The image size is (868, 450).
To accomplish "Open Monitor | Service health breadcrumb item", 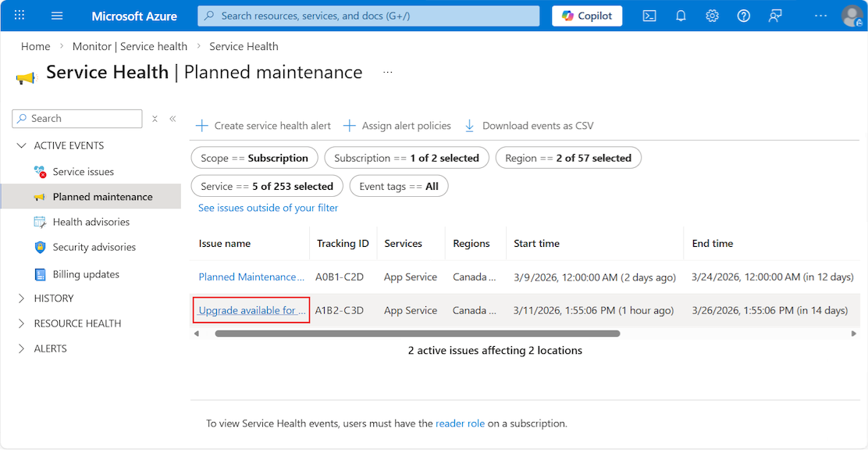I will click(130, 46).
